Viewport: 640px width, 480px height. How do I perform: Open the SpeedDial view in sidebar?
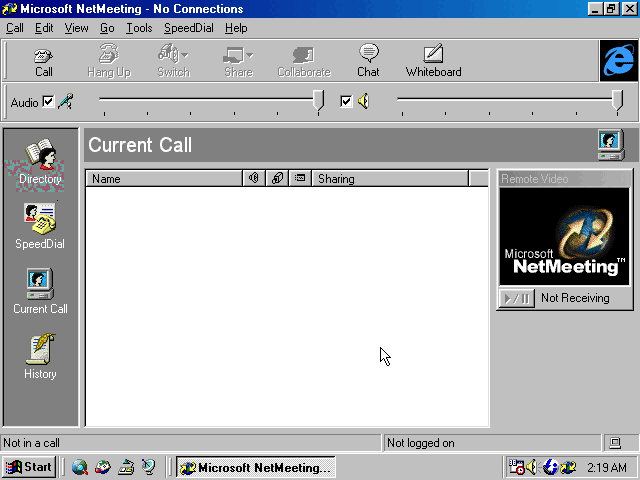click(x=40, y=227)
